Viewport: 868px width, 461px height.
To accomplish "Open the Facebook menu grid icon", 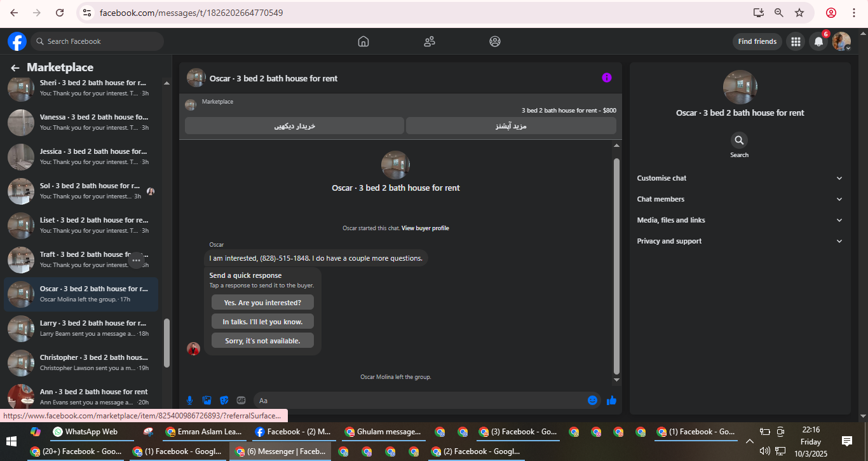I will click(795, 41).
